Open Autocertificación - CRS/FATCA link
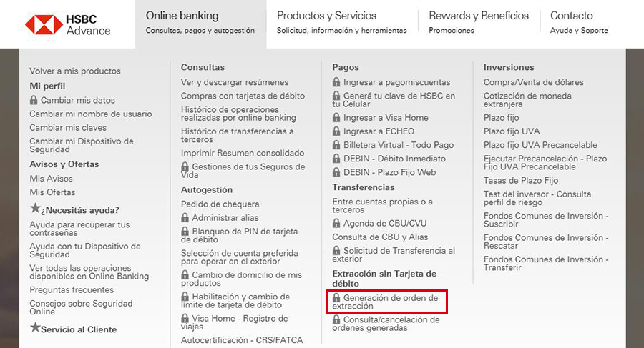Image resolution: width=644 pixels, height=348 pixels. click(x=242, y=340)
